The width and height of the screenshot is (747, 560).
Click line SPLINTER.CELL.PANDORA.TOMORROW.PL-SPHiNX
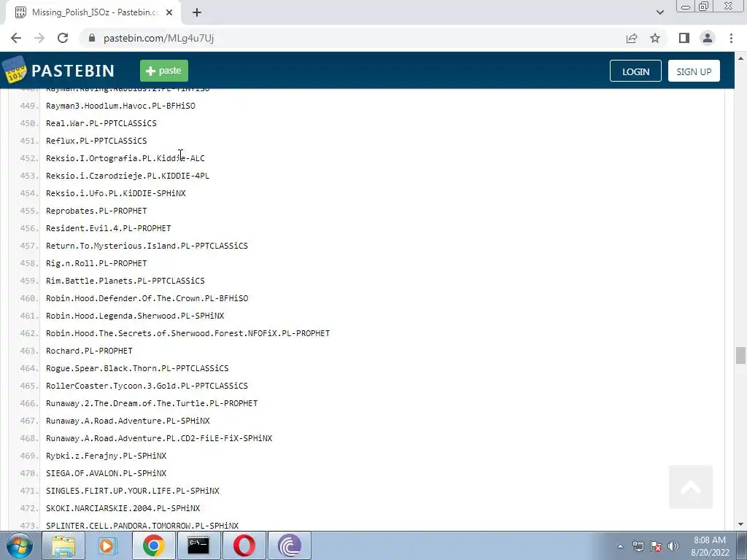click(142, 526)
